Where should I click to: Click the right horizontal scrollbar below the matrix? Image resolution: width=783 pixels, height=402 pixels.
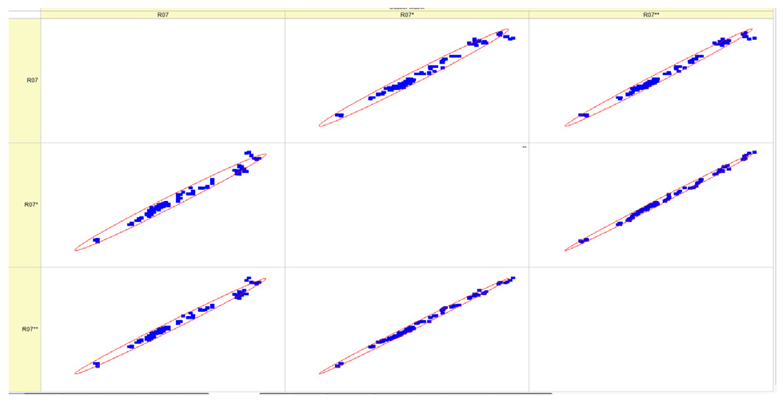[405, 394]
